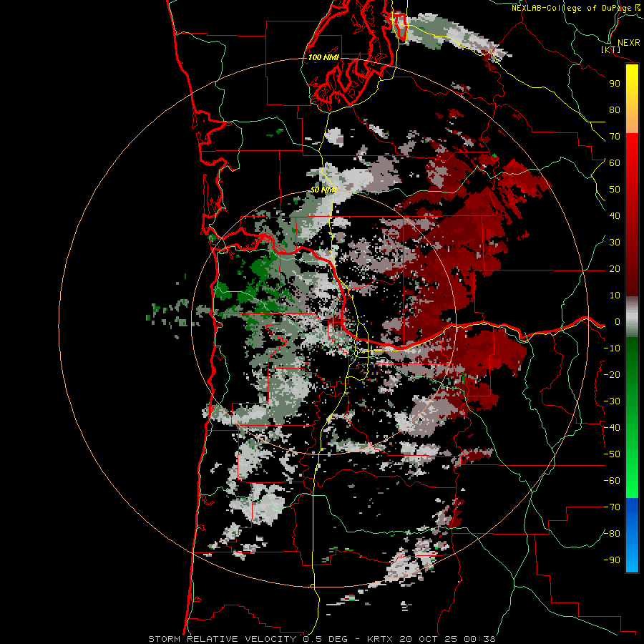The height and width of the screenshot is (644, 644).
Task: Select the 20 value on velocity scale
Action: point(615,269)
